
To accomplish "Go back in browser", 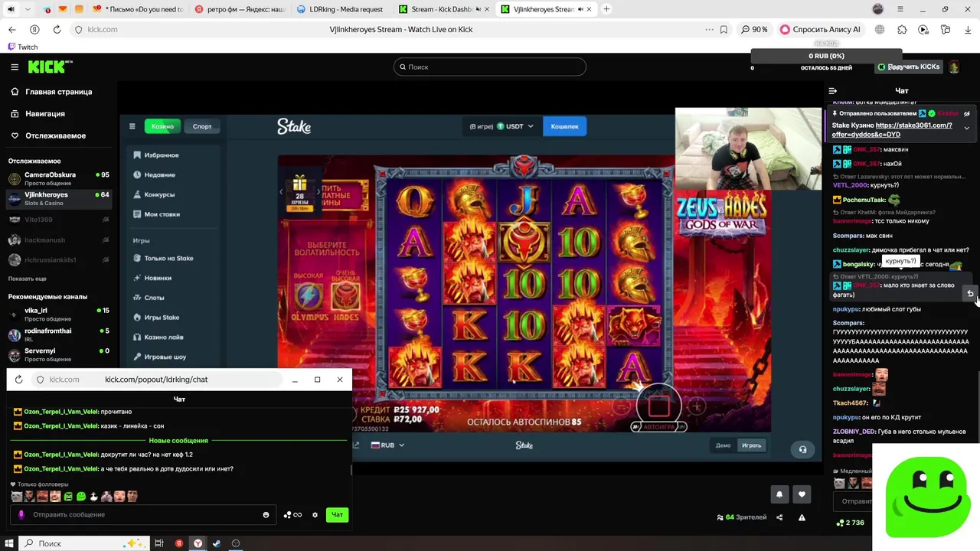I will pyautogui.click(x=11, y=29).
